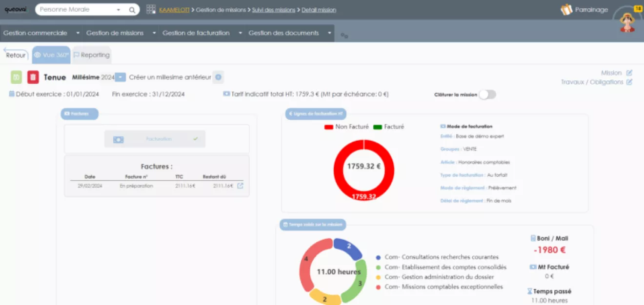Screen dimensions: 644x305
Task: Click the KAAMELOTT breadcrumb link
Action: coord(174,10)
